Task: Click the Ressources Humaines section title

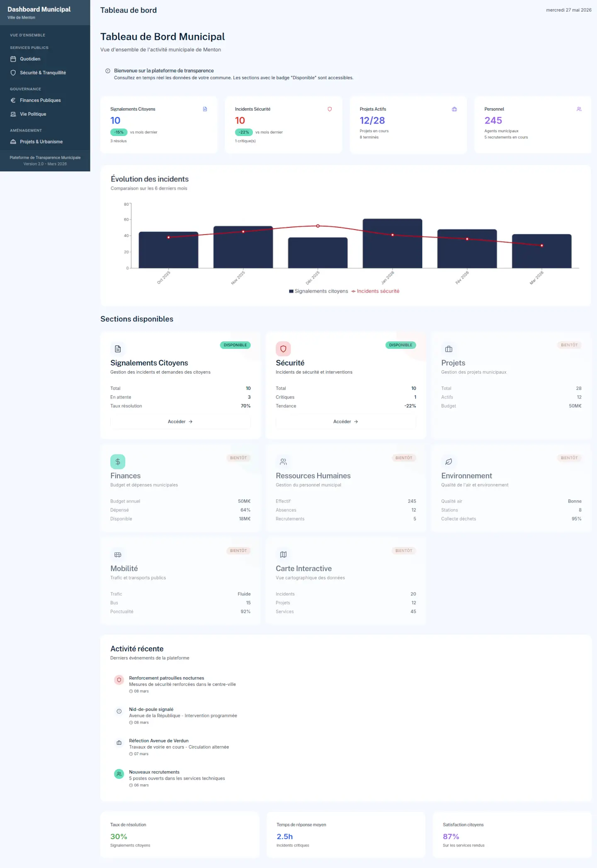Action: pos(313,476)
